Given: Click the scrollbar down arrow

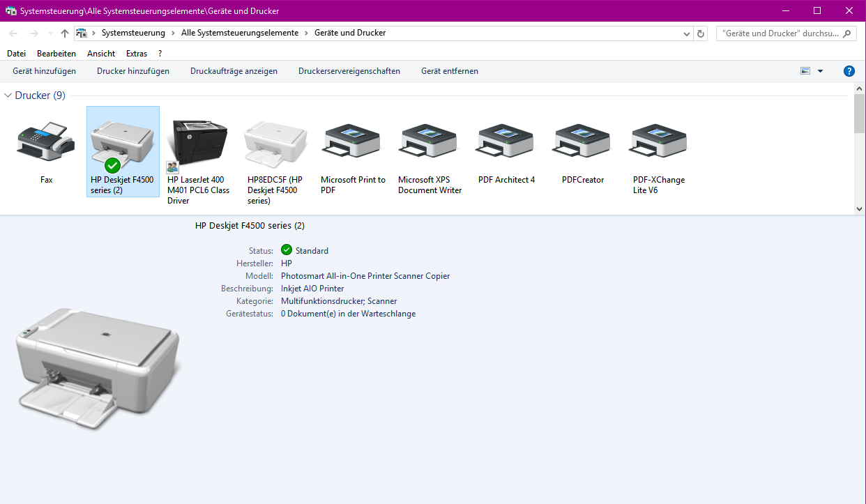Looking at the screenshot, I should [859, 208].
